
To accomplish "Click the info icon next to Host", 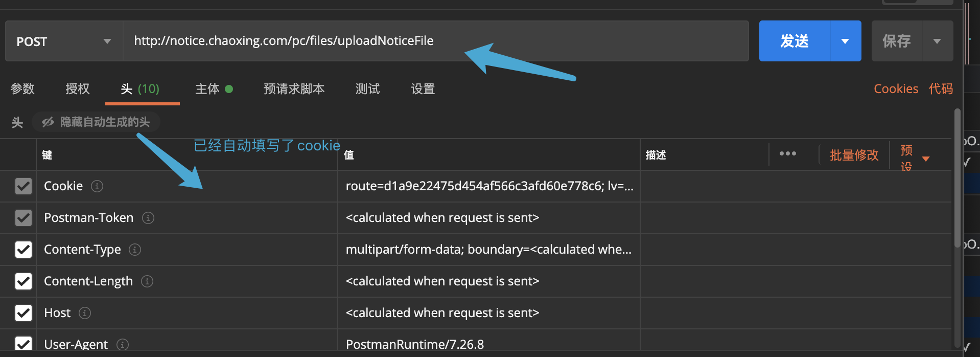I will [x=85, y=313].
